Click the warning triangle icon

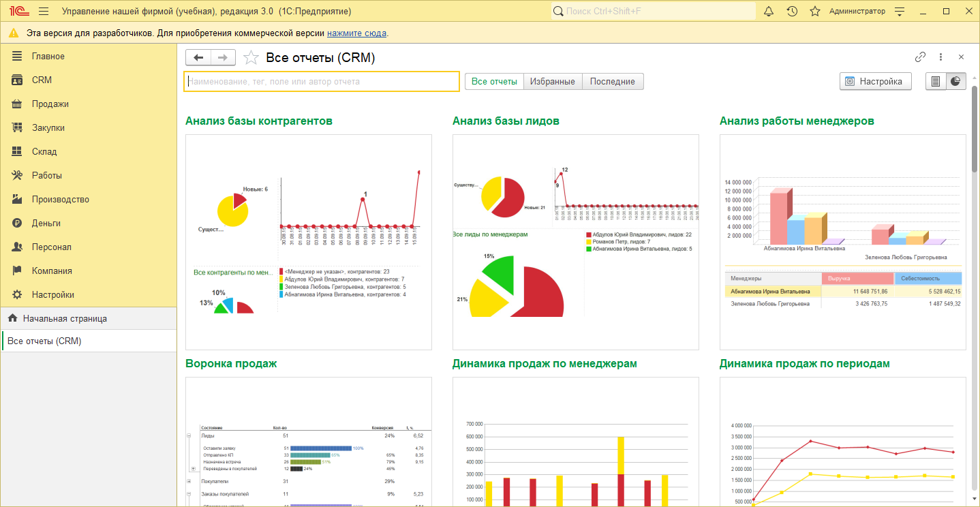click(14, 33)
